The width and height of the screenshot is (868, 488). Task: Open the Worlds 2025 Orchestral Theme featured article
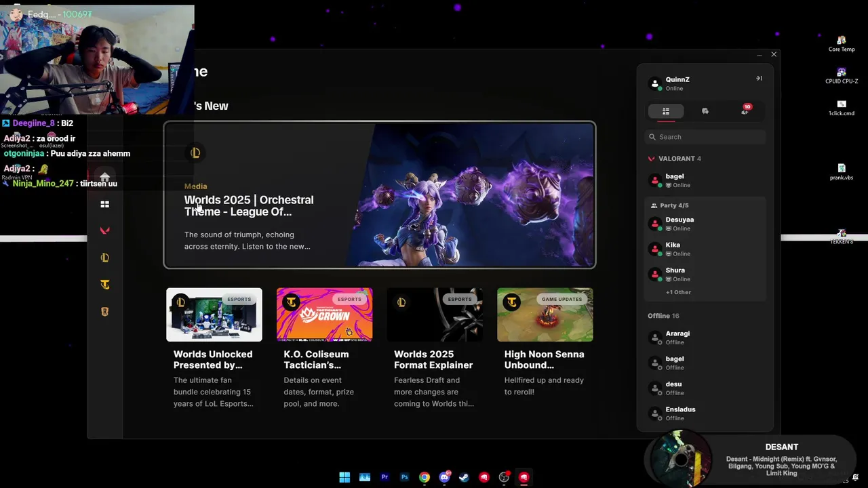click(380, 195)
